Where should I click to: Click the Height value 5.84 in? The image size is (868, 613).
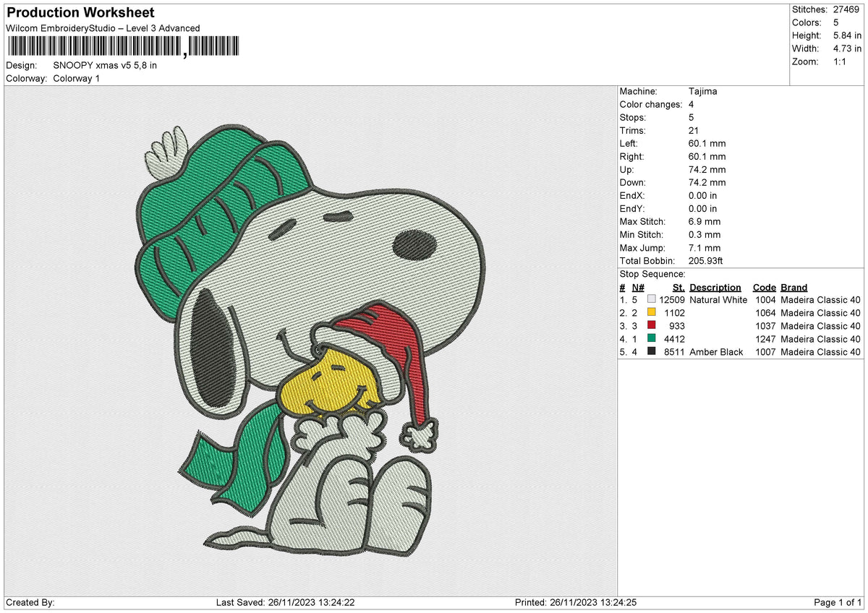click(x=847, y=35)
